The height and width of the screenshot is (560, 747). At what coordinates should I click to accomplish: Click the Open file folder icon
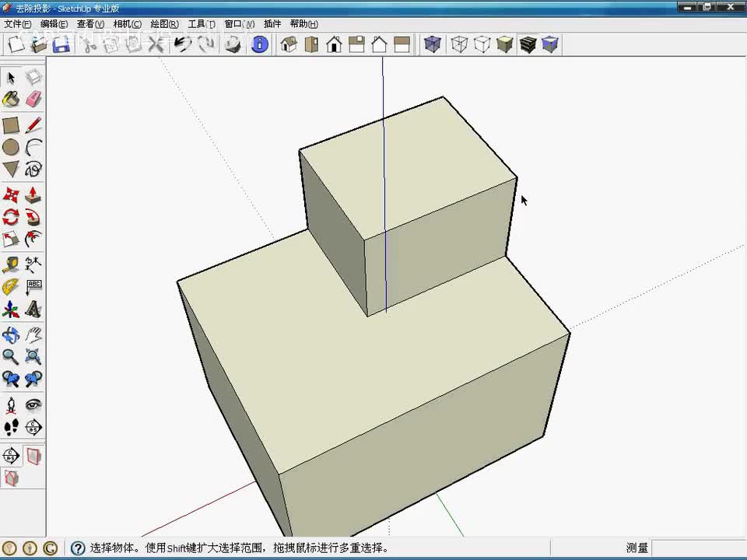tap(39, 44)
